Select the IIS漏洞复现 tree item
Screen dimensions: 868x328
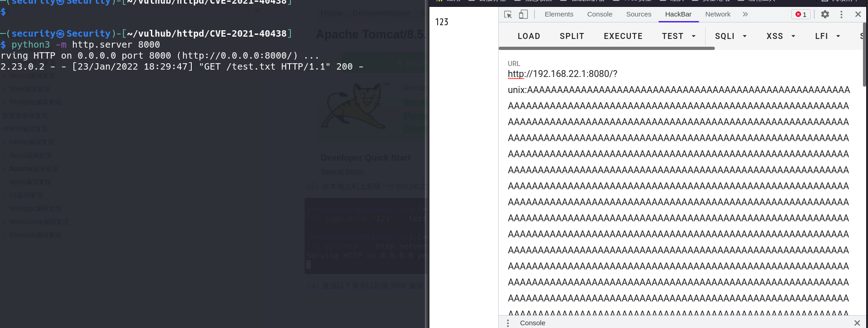26,195
